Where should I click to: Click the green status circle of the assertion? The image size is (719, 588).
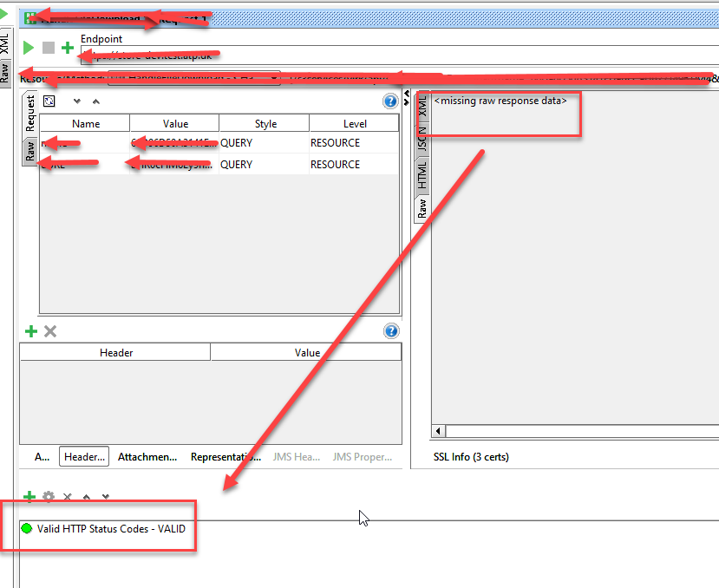point(27,529)
